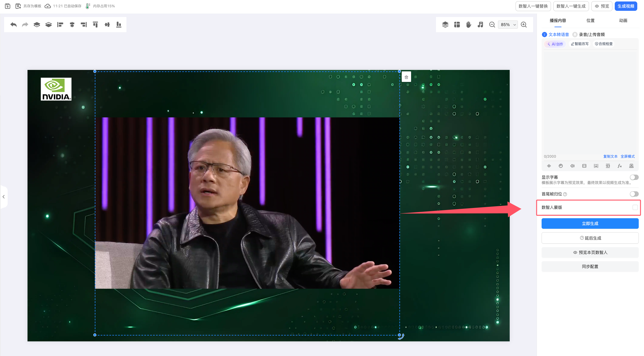Viewport: 644px width, 356px height.
Task: Click the 全屏模式 link
Action: click(628, 156)
